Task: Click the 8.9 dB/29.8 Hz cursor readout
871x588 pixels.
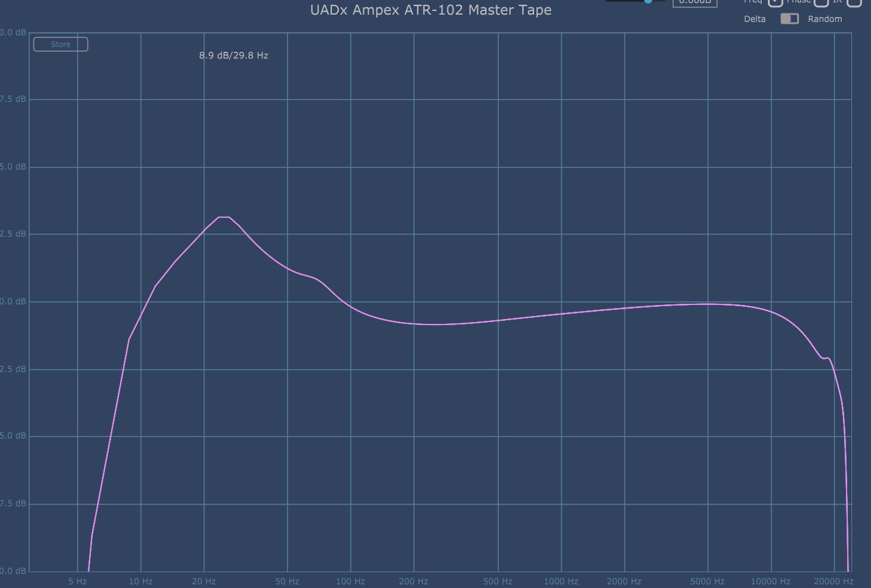Action: coord(233,56)
